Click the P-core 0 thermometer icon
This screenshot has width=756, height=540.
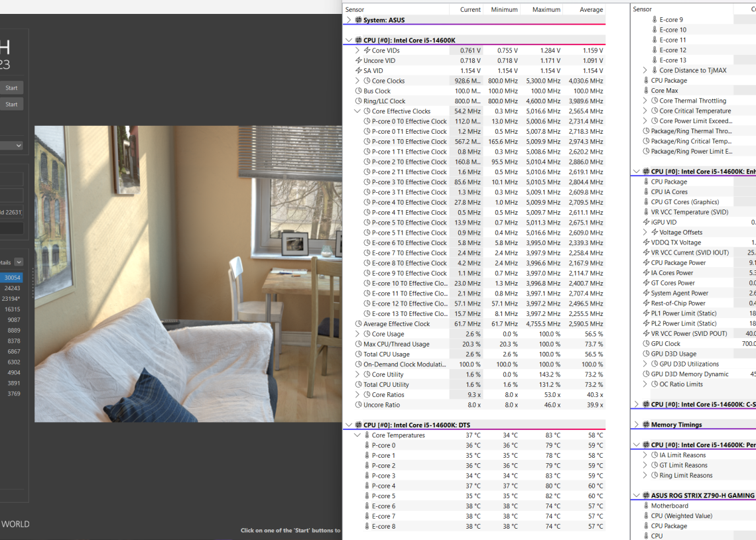(367, 445)
